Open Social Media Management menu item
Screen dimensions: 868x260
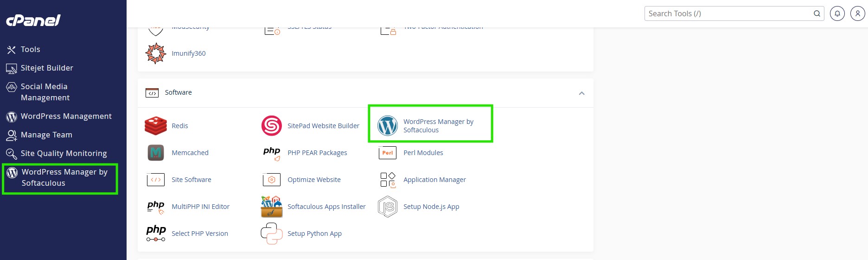coord(45,92)
